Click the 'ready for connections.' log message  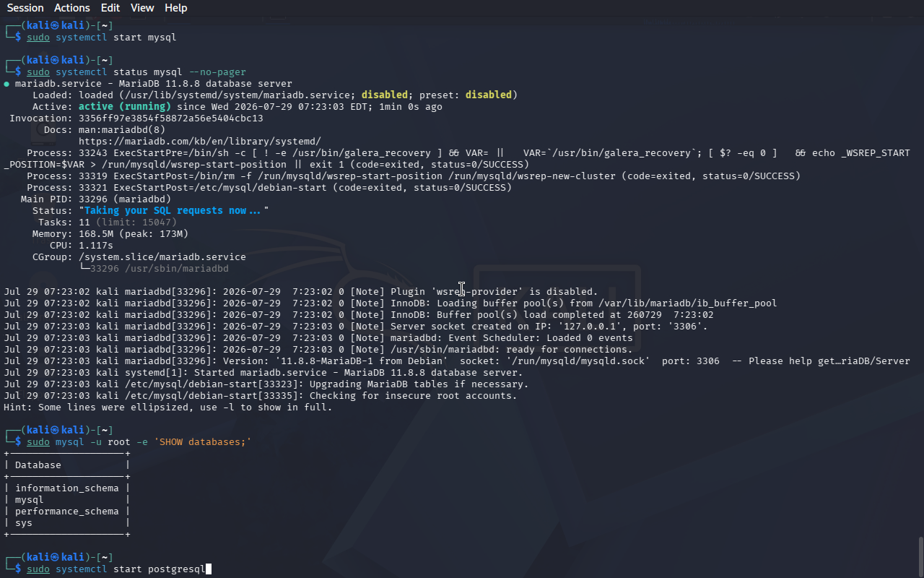pyautogui.click(x=570, y=350)
